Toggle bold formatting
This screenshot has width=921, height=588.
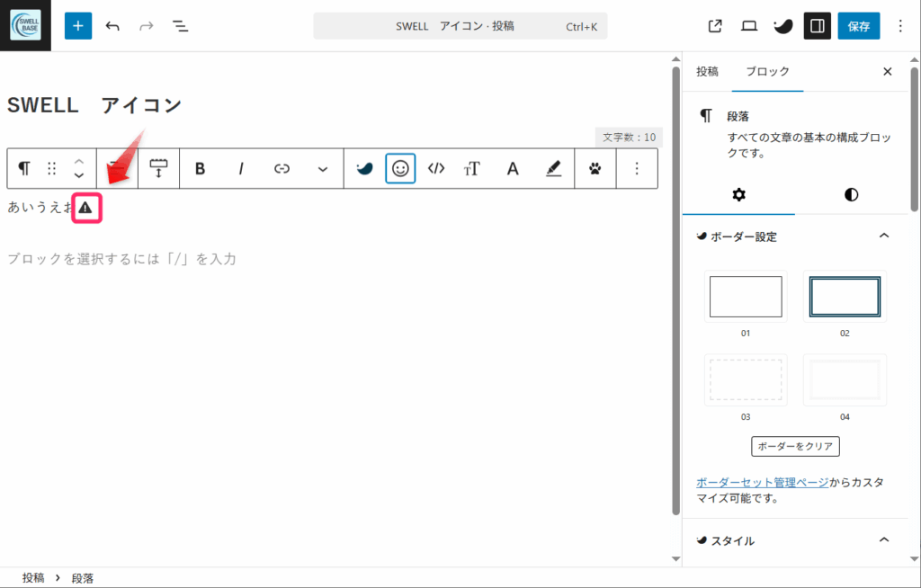(x=200, y=169)
